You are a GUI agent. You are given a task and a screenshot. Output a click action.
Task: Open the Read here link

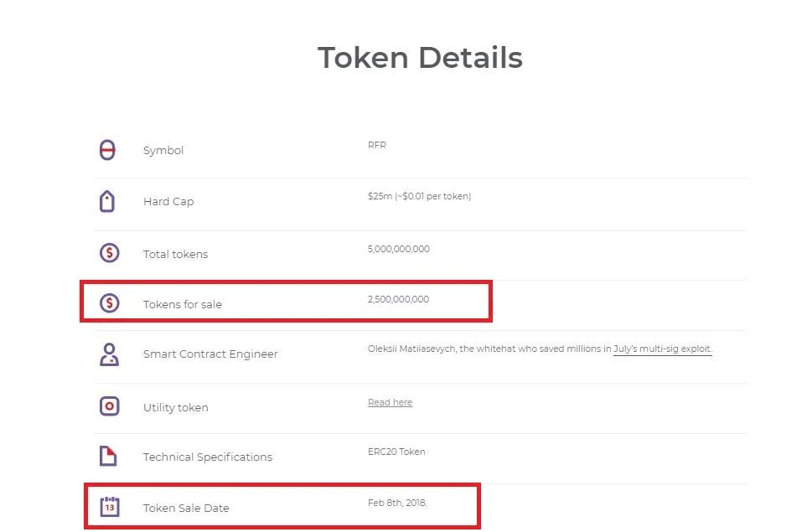pos(391,402)
